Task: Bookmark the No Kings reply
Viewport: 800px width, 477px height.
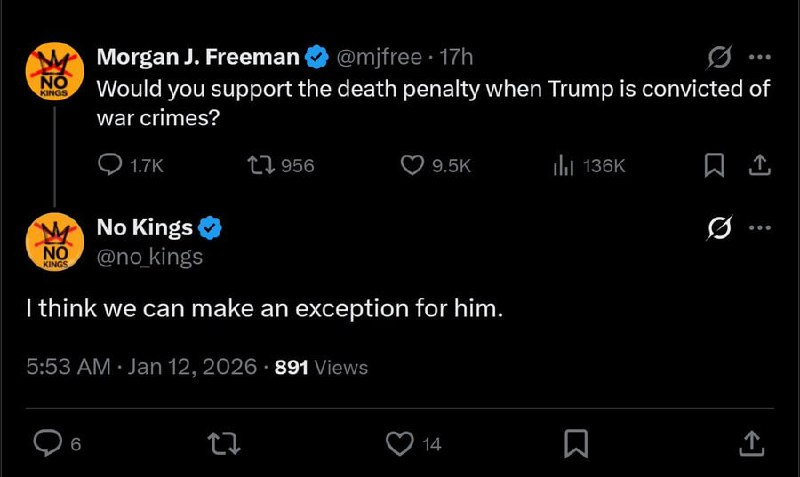Action: 576,441
